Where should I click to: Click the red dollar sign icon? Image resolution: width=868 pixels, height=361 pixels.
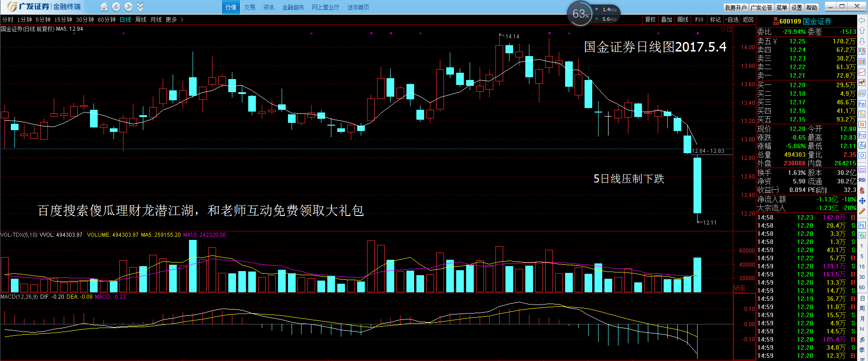point(862,190)
